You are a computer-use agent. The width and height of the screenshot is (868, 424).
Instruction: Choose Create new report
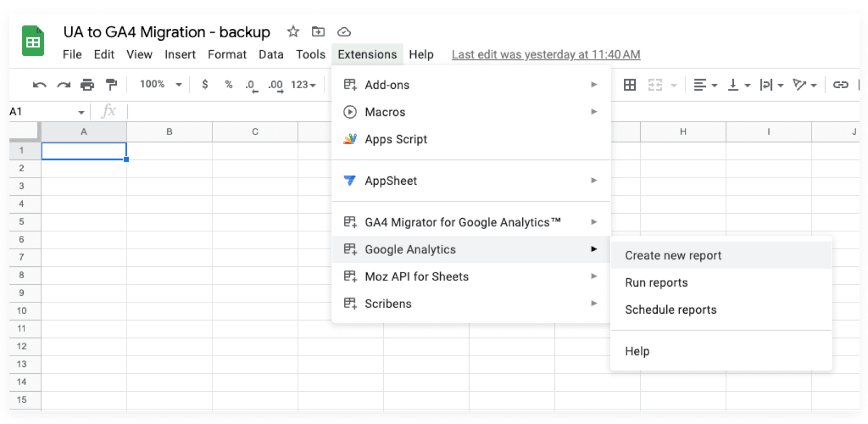click(x=721, y=256)
